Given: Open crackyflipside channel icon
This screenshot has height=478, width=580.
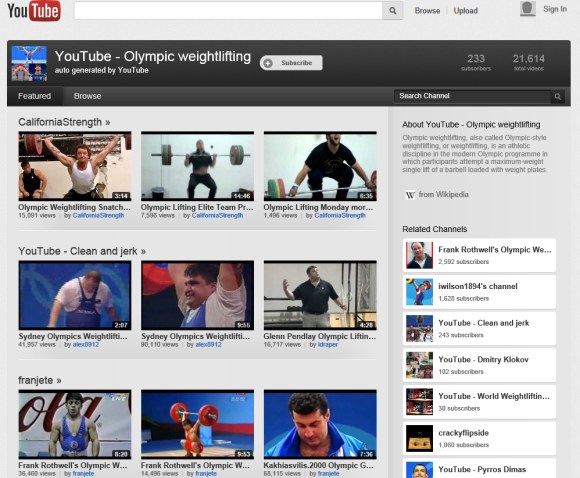Looking at the screenshot, I should [x=419, y=438].
